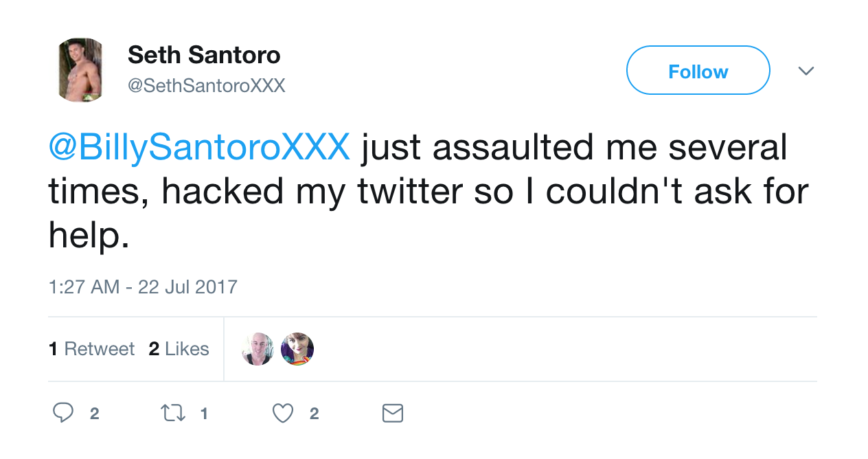This screenshot has width=868, height=459.
Task: Click the word "help." in tweet
Action: tap(89, 235)
